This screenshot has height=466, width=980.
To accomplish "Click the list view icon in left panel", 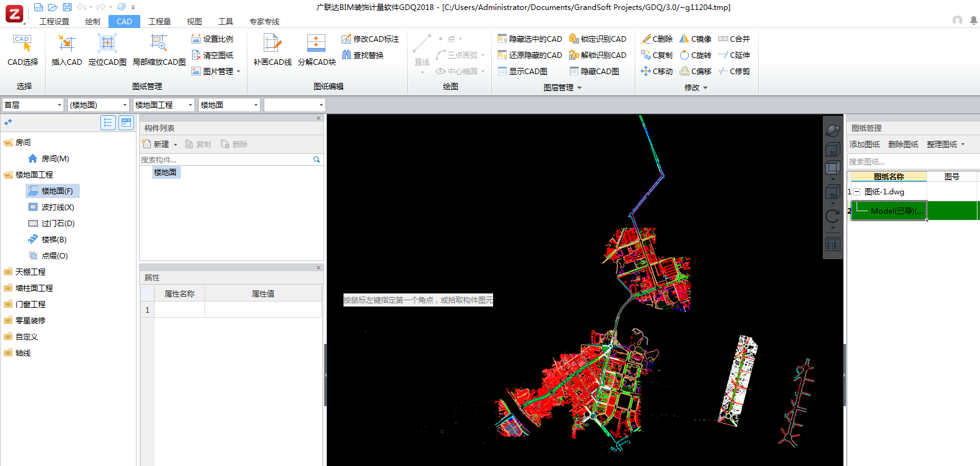I will click(108, 122).
